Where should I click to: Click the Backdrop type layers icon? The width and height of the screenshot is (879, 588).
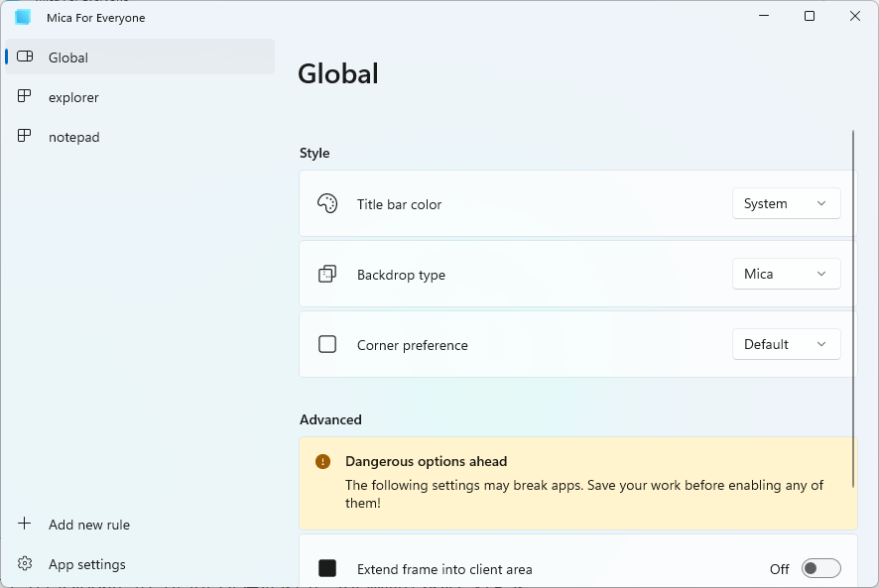[x=327, y=274]
